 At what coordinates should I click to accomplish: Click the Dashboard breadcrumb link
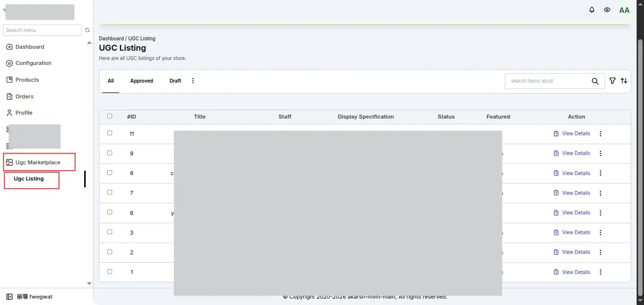pyautogui.click(x=111, y=38)
